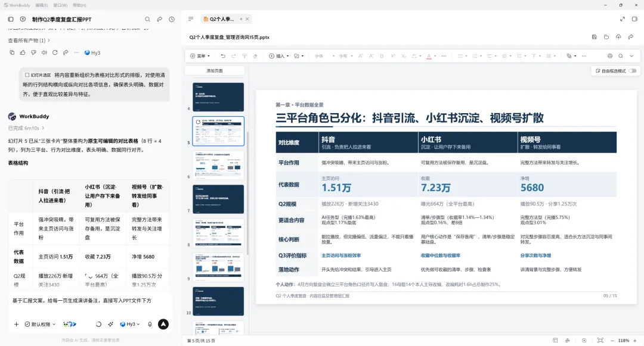Click the 7.23万 value in 小红书 column
644x346 pixels.
pyautogui.click(x=435, y=188)
